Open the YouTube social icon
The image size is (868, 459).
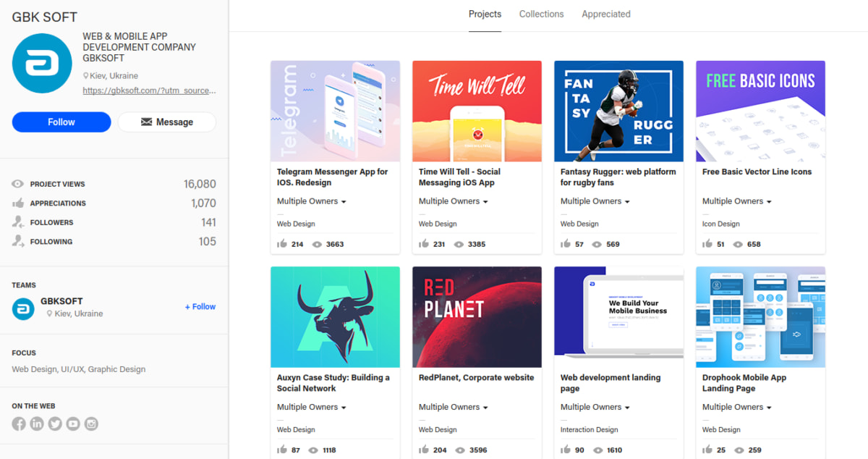(x=73, y=424)
